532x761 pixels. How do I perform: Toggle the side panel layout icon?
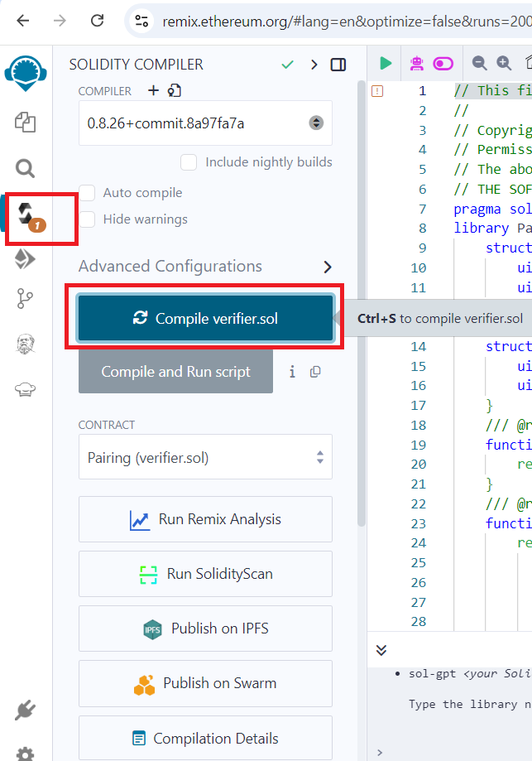point(338,65)
